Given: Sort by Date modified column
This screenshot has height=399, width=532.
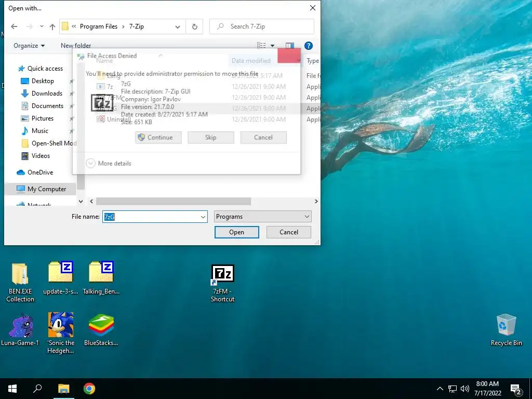Looking at the screenshot, I should point(251,61).
